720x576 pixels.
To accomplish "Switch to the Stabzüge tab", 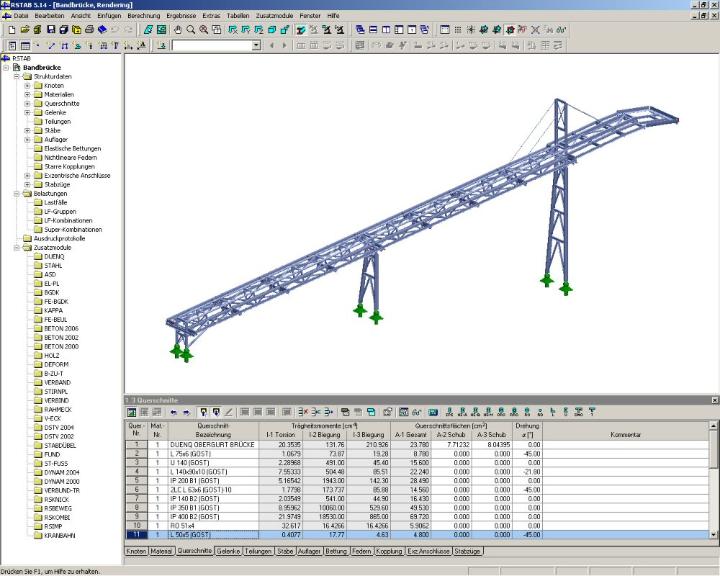I will tap(467, 551).
